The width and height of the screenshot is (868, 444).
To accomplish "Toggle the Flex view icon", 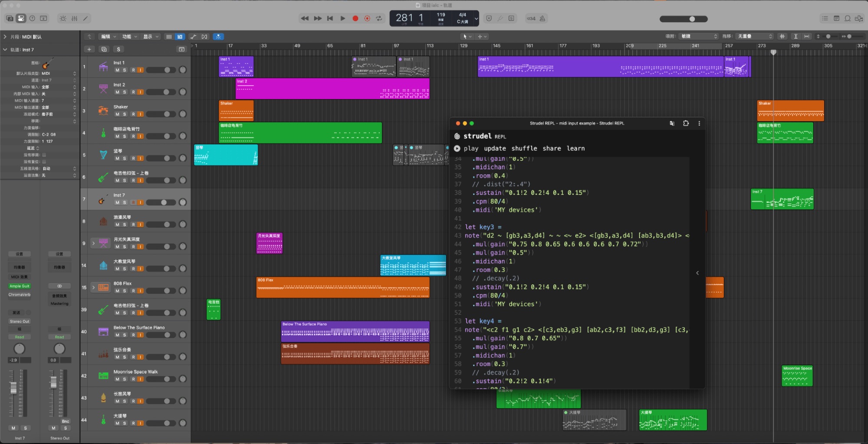I will [x=204, y=36].
